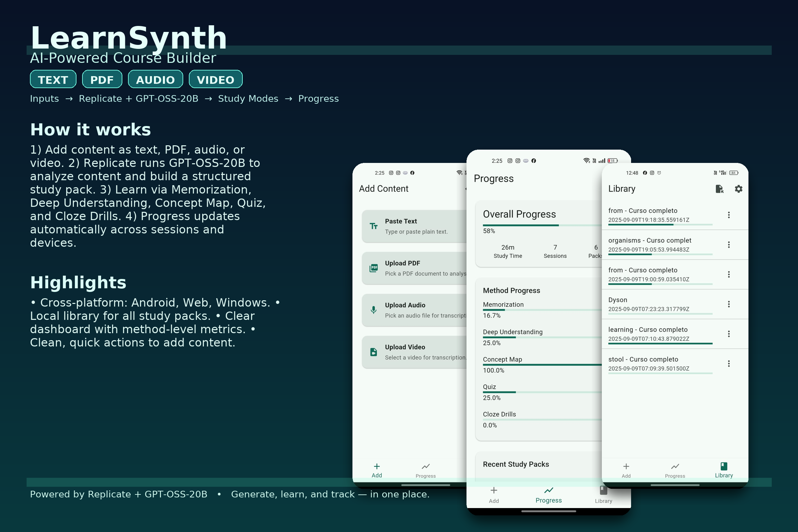Viewport: 798px width, 532px height.
Task: Click the Paste Text Tt icon
Action: tap(373, 226)
